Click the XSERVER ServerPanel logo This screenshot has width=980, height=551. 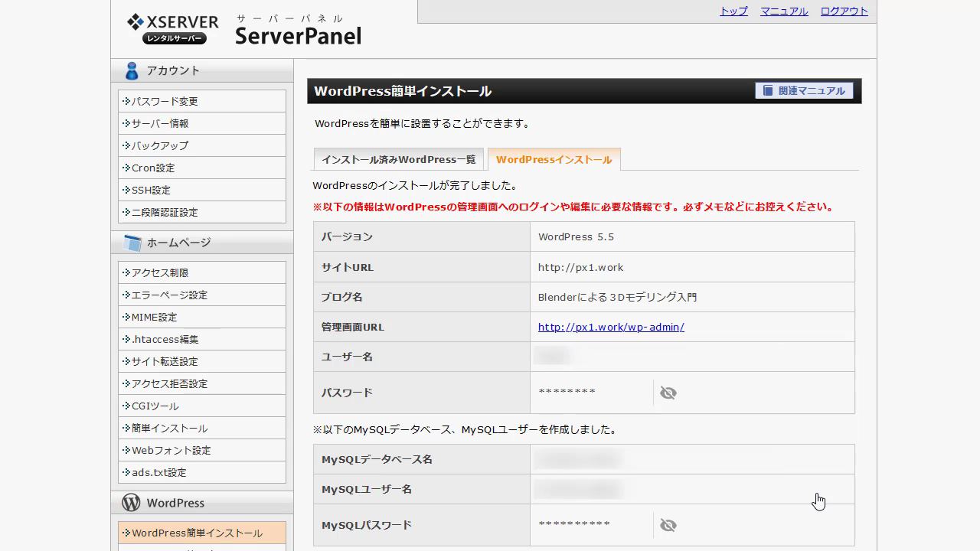point(243,29)
